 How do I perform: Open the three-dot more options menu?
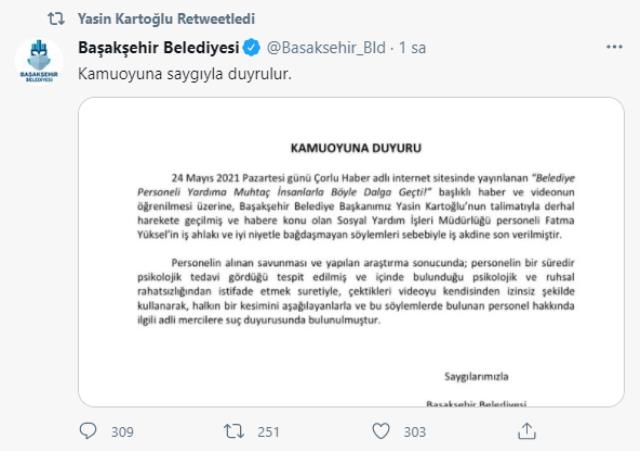tap(614, 47)
